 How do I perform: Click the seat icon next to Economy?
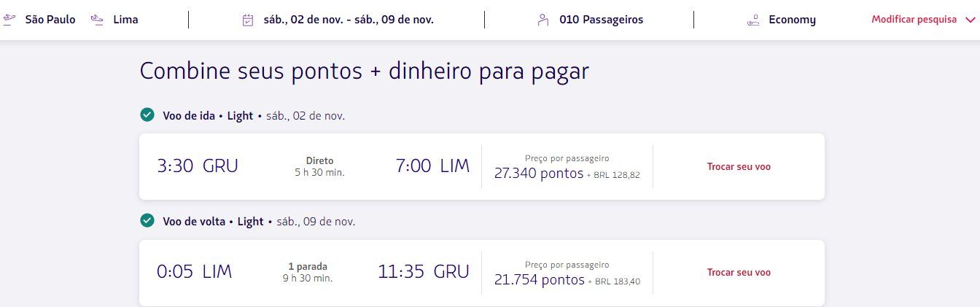[x=753, y=20]
